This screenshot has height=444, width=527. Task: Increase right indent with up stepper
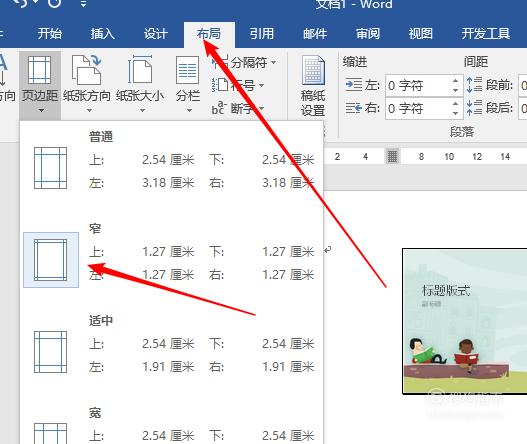[x=455, y=104]
